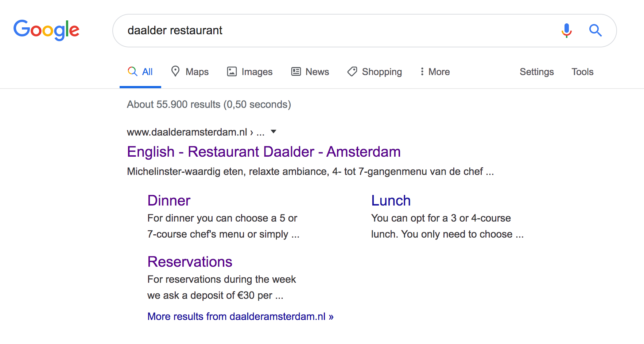Open the Tools filter options
Screen dimensions: 644x344
coord(582,72)
